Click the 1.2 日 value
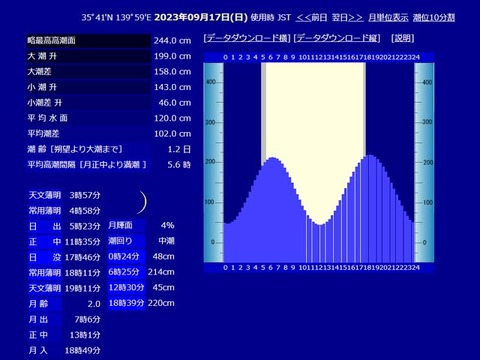Viewport: 480px width, 360px height. (x=179, y=149)
